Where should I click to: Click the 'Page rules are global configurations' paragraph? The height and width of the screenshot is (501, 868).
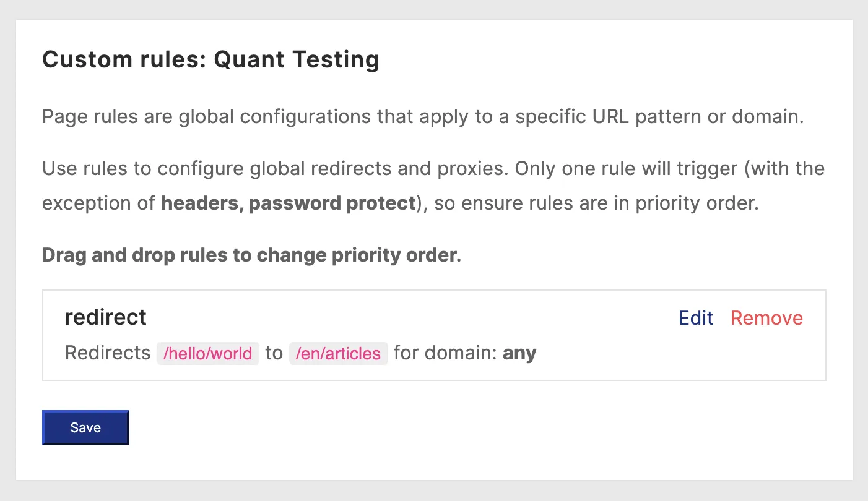click(x=248, y=117)
